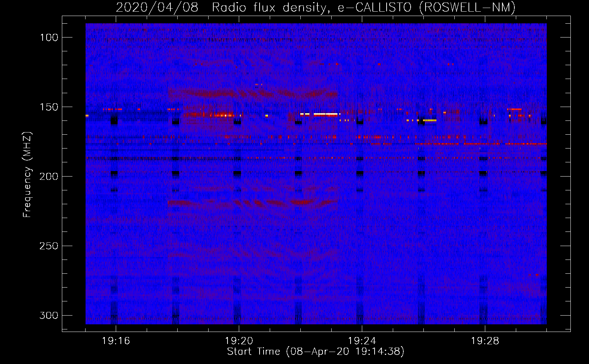The width and height of the screenshot is (589, 364).
Task: Click the yellow burst segment near 160 MHz
Action: [430, 120]
